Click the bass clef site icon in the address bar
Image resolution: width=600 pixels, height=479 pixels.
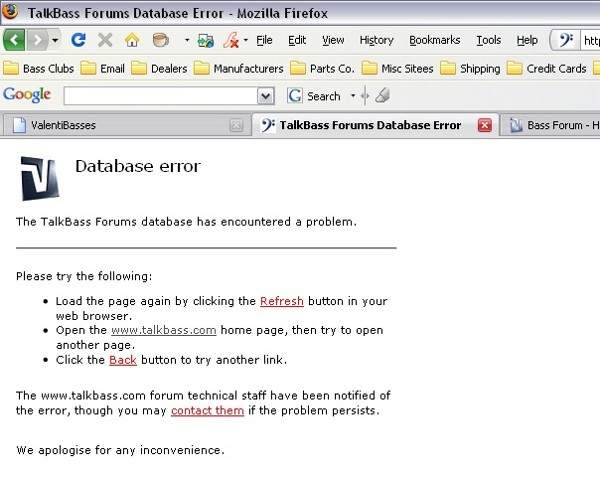click(x=566, y=40)
